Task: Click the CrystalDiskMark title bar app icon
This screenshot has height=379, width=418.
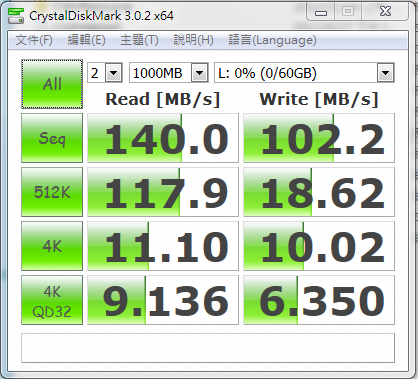Action: point(16,16)
